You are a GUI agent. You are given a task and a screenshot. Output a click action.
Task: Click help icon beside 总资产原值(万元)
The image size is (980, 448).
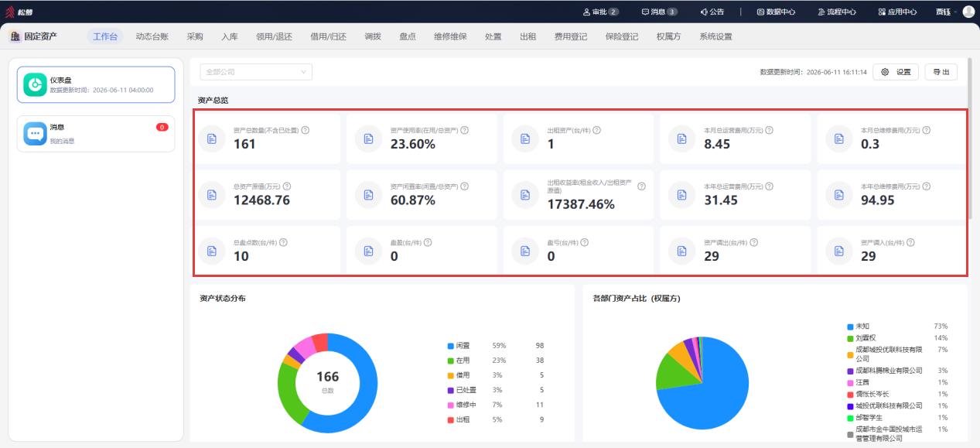[287, 186]
